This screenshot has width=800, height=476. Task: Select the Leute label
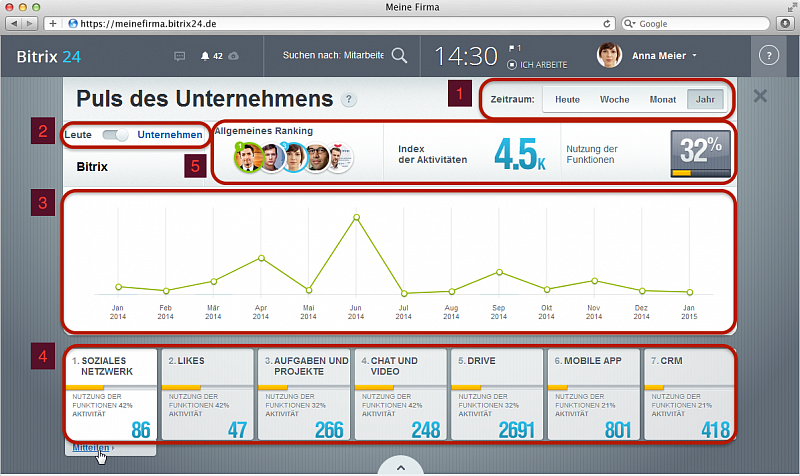click(x=78, y=135)
